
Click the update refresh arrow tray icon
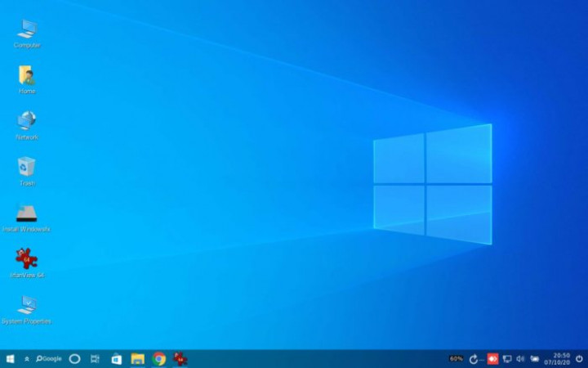coord(474,359)
